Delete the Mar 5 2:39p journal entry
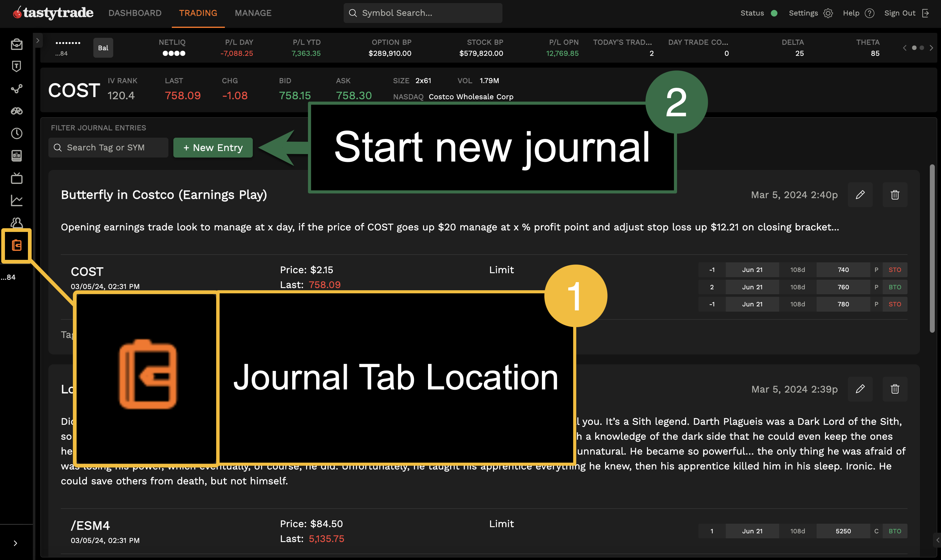This screenshot has height=560, width=941. tap(895, 389)
